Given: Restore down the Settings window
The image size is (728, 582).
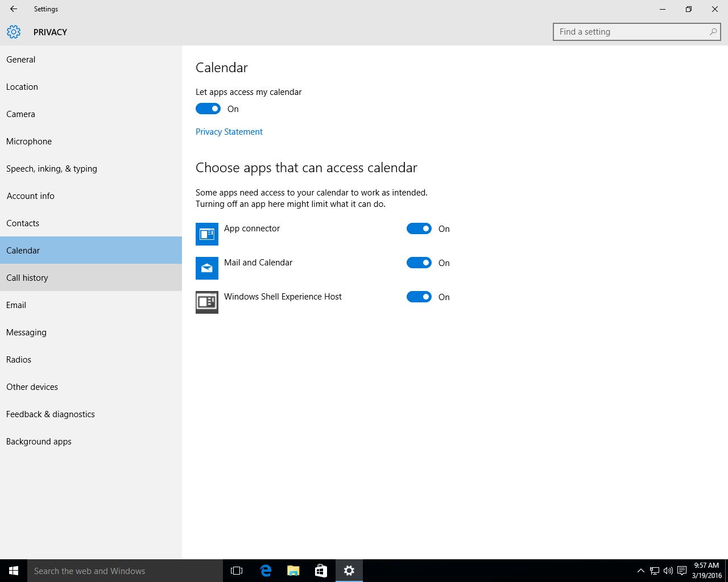Looking at the screenshot, I should [x=689, y=9].
